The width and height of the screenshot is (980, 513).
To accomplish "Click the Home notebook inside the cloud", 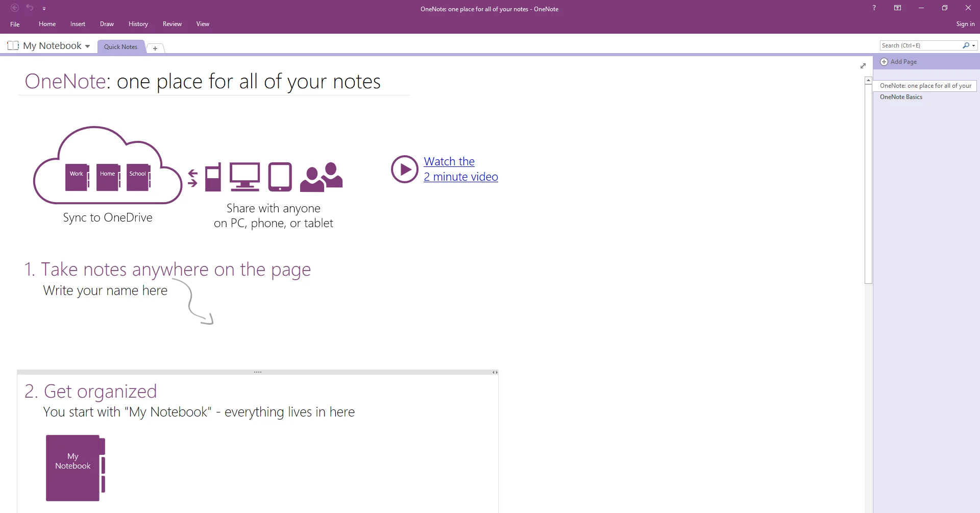I will [x=108, y=177].
